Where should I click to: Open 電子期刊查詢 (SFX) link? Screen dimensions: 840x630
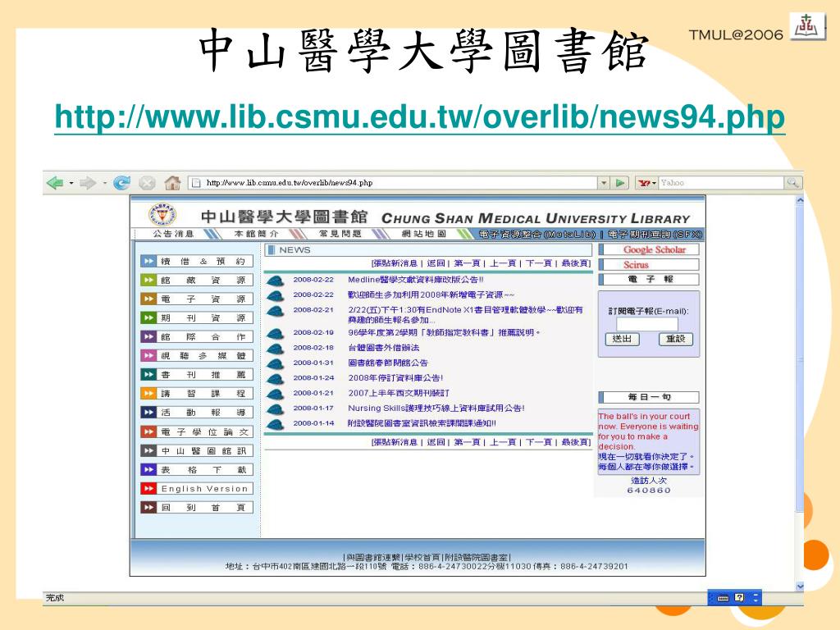(654, 234)
